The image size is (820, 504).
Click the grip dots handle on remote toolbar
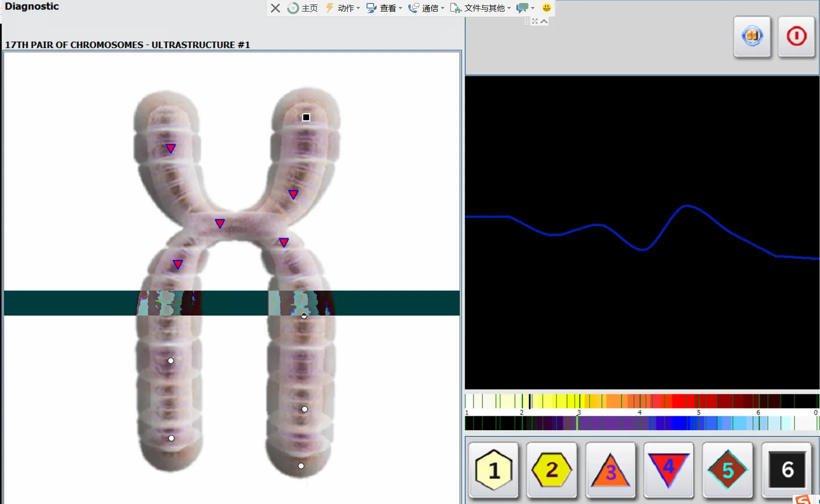pyautogui.click(x=527, y=21)
